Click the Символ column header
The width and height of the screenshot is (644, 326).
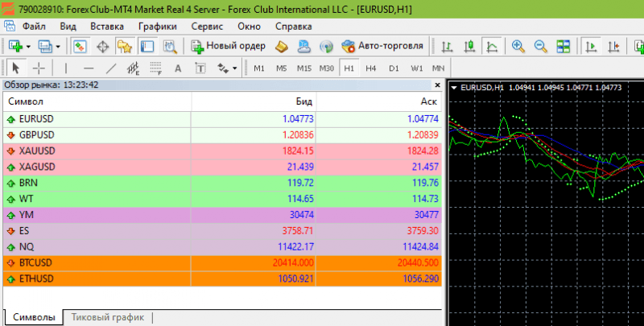(97, 101)
